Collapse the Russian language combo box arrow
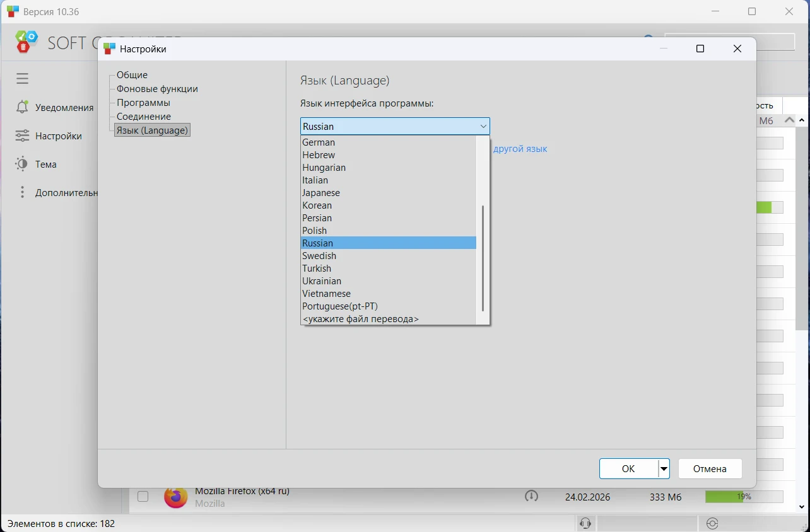 pyautogui.click(x=483, y=127)
